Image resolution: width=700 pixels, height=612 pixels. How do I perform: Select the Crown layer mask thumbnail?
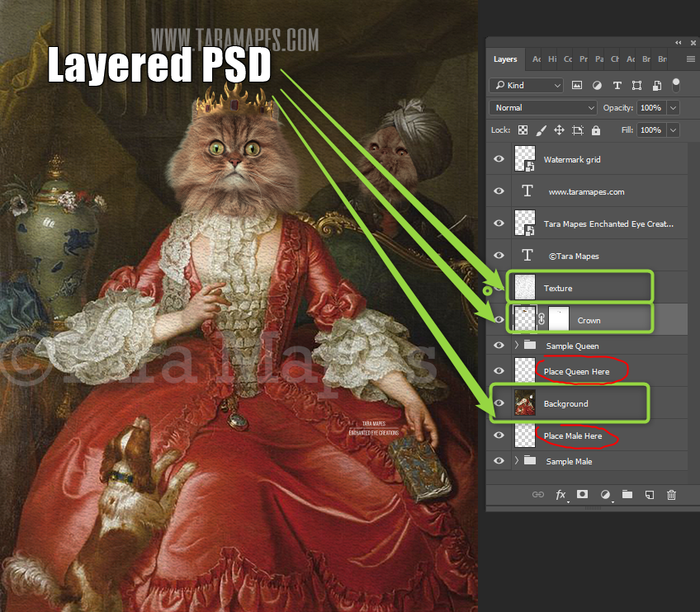(x=559, y=319)
